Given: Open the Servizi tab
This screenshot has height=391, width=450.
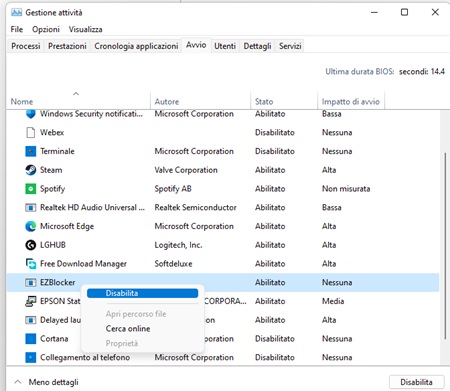Looking at the screenshot, I should 290,46.
